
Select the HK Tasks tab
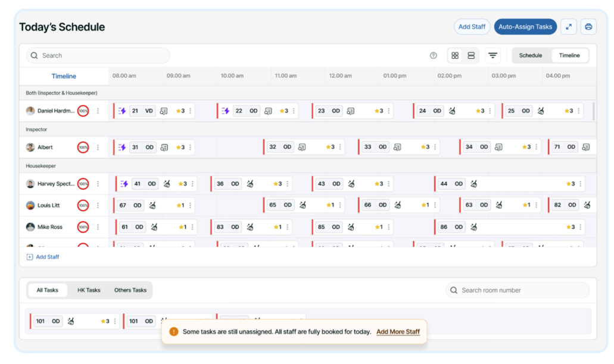click(89, 290)
